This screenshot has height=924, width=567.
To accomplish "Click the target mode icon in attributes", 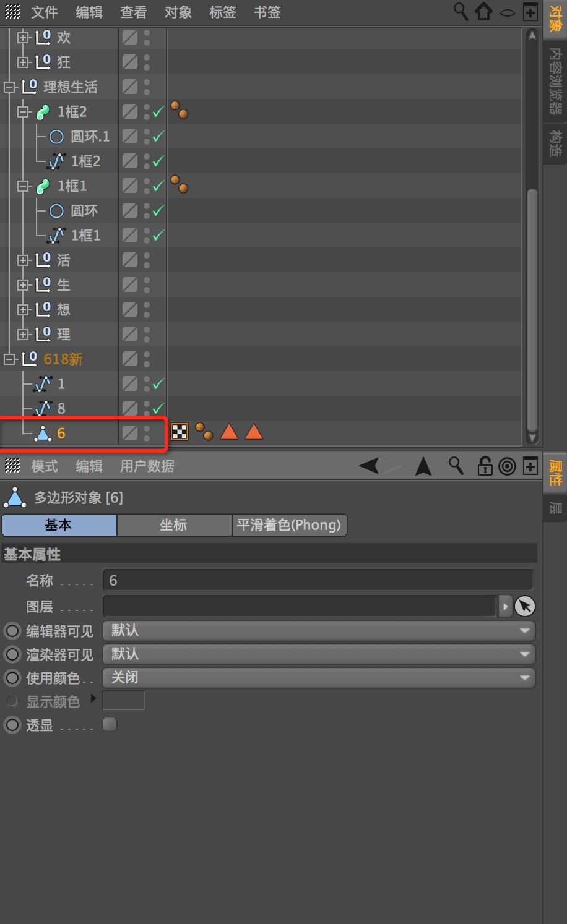I will click(508, 466).
